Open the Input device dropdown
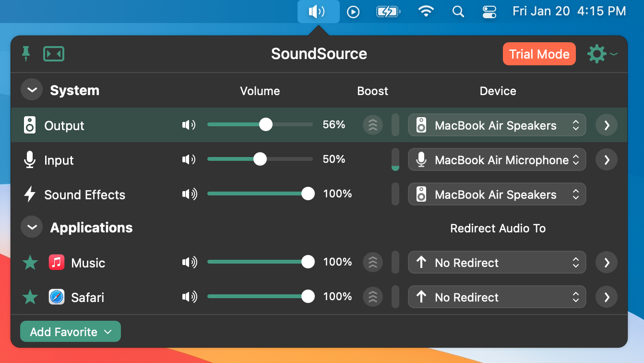 click(x=497, y=159)
